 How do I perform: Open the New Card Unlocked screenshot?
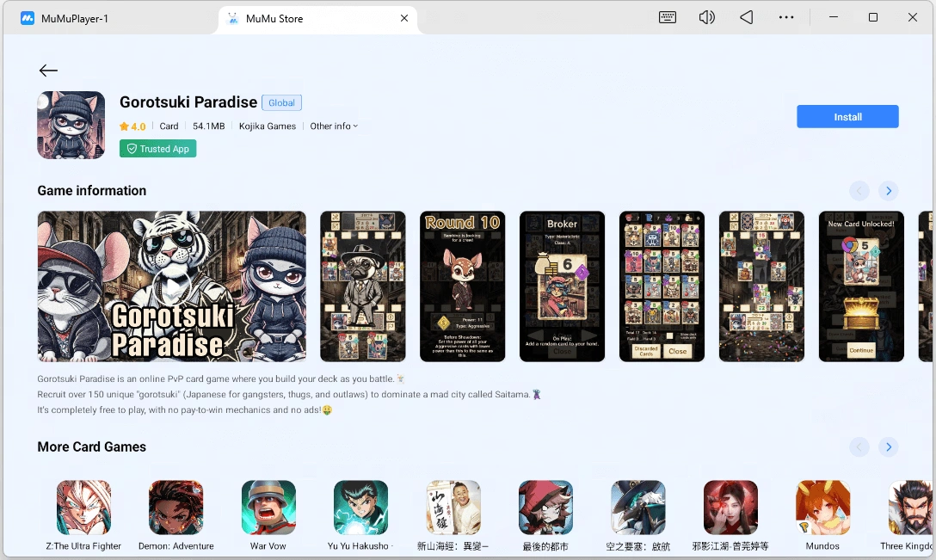(x=861, y=286)
